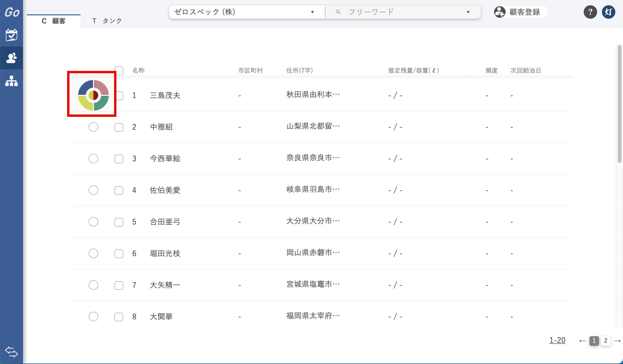This screenshot has height=364, width=623.
Task: Click the 顧客登録 button
Action: click(520, 12)
